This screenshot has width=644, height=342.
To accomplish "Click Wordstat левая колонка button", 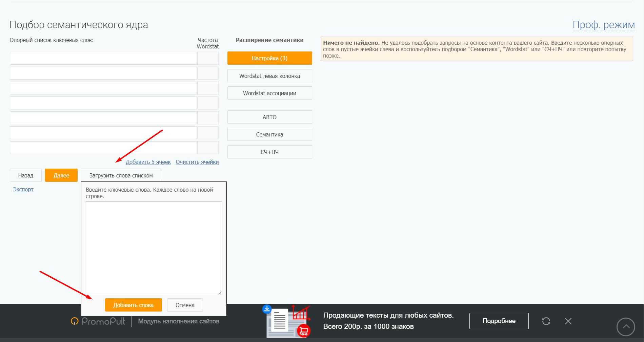I will coord(269,76).
